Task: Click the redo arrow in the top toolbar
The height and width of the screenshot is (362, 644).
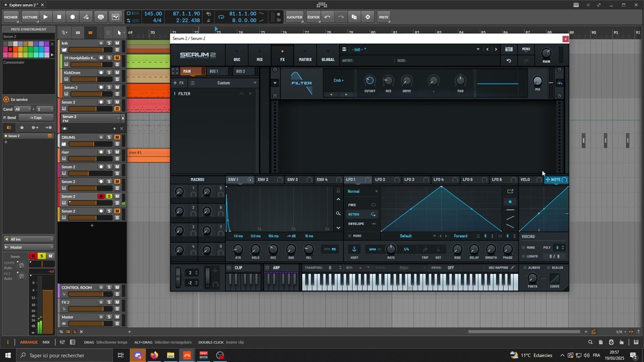Action: (341, 17)
